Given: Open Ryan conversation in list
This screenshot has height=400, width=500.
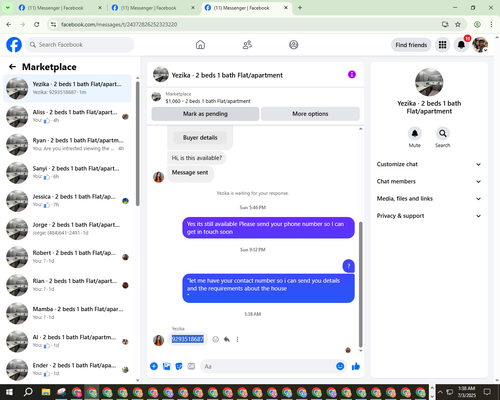Looking at the screenshot, I should pos(67,145).
